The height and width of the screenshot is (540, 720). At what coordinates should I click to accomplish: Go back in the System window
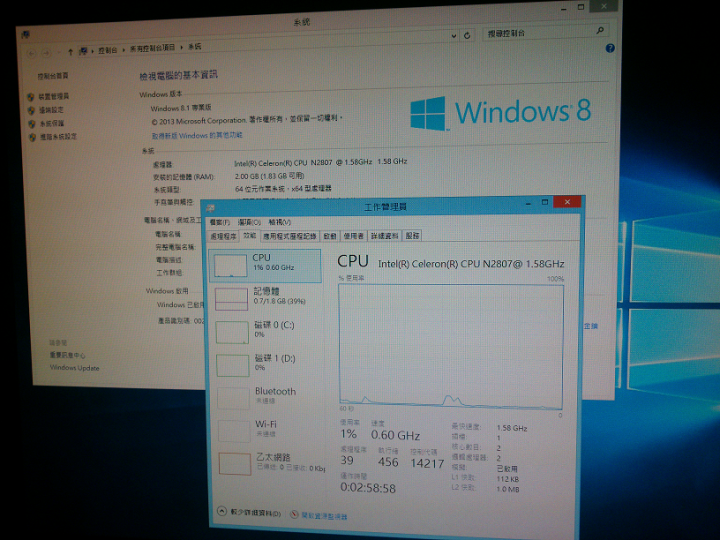coord(32,53)
